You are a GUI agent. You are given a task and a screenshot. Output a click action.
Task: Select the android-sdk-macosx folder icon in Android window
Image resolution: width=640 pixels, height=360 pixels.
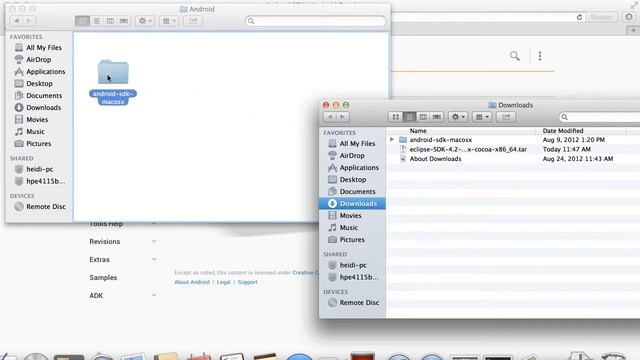(x=113, y=72)
